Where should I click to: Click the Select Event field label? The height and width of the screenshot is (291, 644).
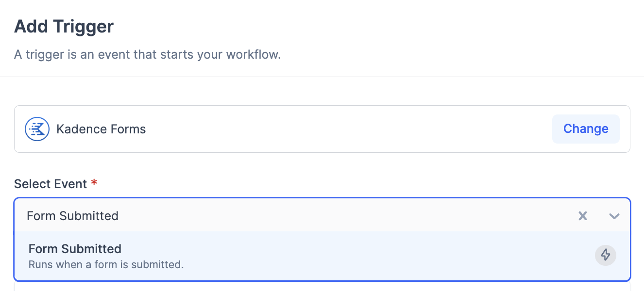(x=51, y=184)
